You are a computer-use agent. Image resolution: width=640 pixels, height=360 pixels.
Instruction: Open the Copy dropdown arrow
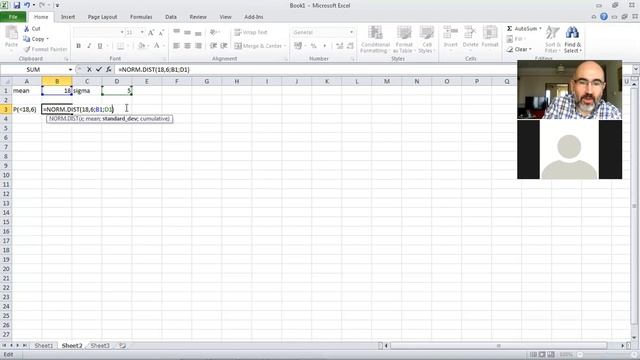pyautogui.click(x=47, y=39)
